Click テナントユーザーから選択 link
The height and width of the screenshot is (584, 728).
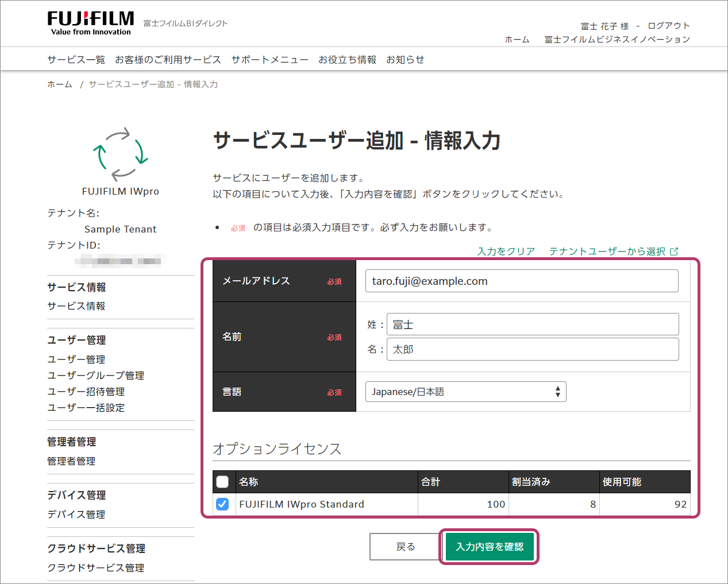(607, 252)
